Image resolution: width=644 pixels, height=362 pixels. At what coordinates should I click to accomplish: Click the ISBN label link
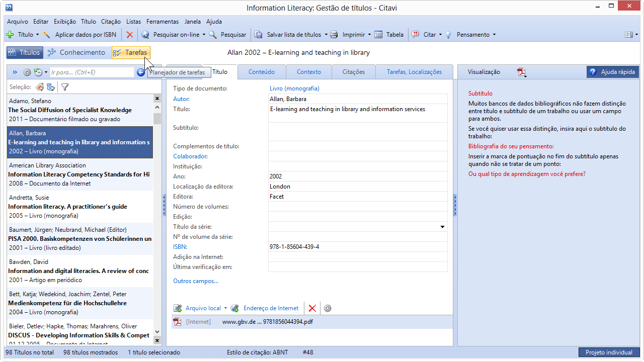pyautogui.click(x=180, y=247)
